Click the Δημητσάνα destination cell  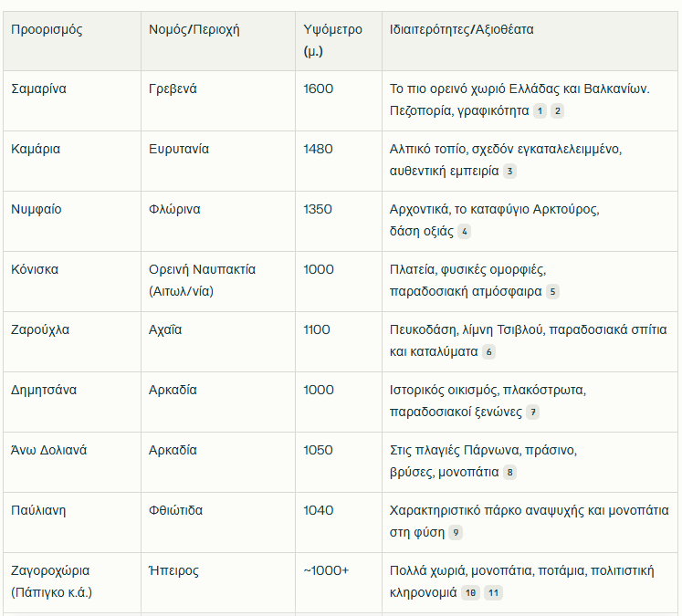click(72, 402)
